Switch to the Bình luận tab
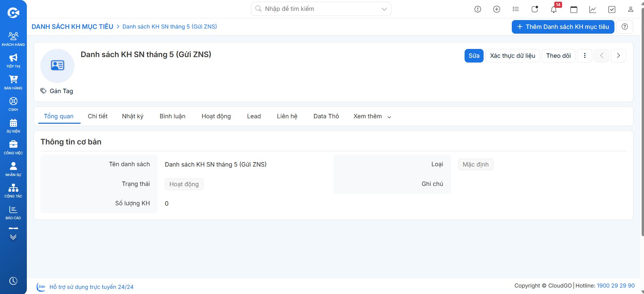 point(172,116)
